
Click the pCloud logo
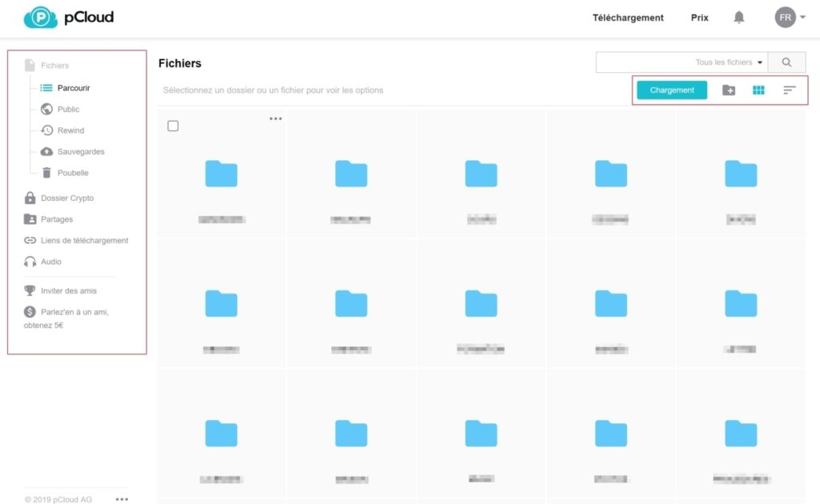69,17
